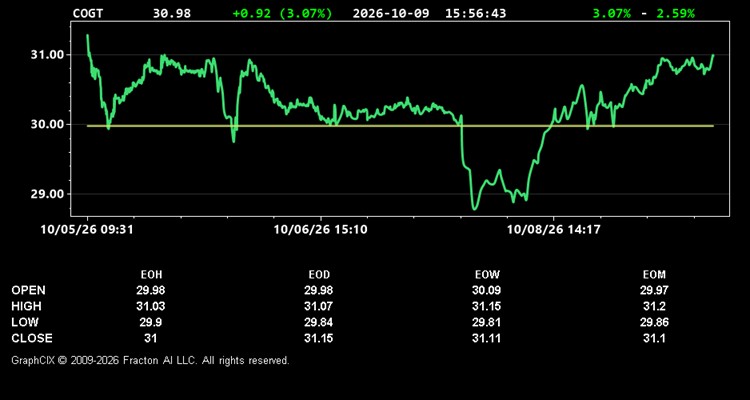Click the GraphCIX copyright notice
The height and width of the screenshot is (400, 750).
click(150, 360)
